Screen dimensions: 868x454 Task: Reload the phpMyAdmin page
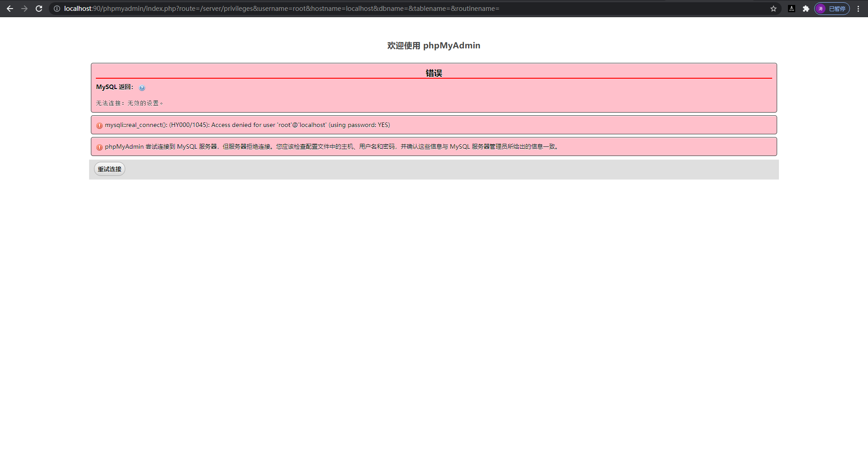[39, 9]
